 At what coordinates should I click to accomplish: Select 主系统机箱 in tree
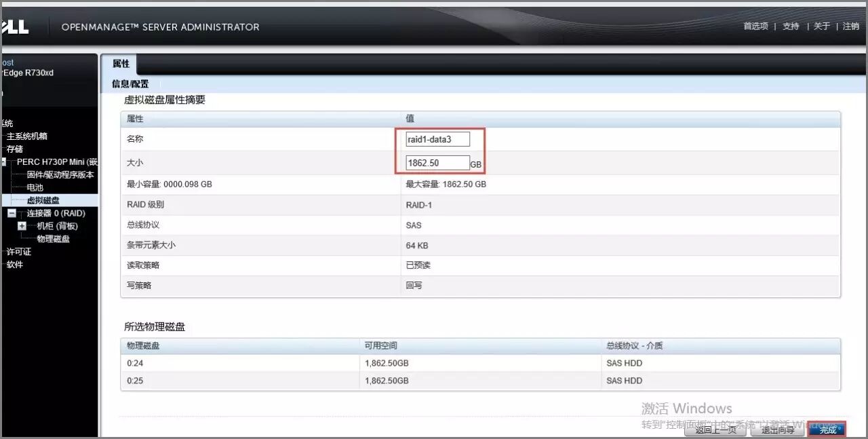(x=27, y=136)
